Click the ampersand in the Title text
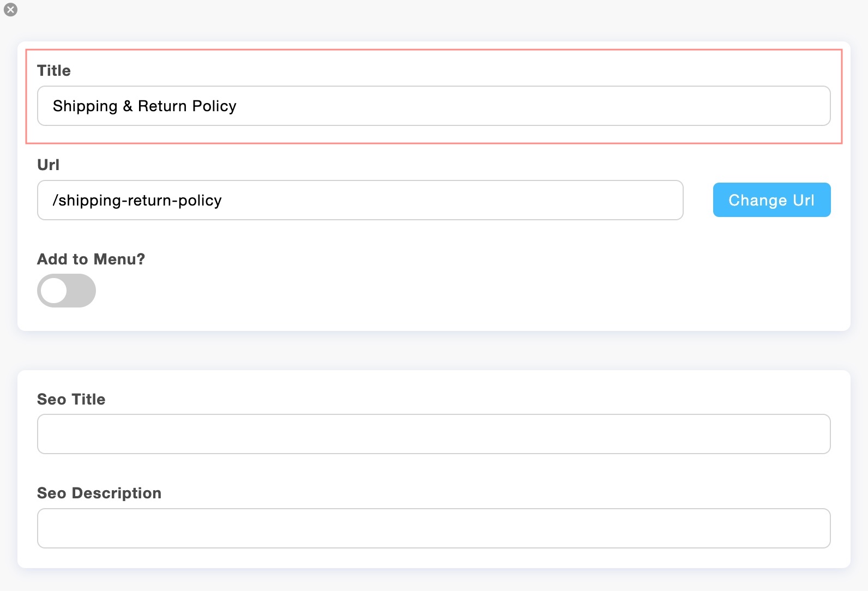Image resolution: width=868 pixels, height=591 pixels. [x=128, y=106]
